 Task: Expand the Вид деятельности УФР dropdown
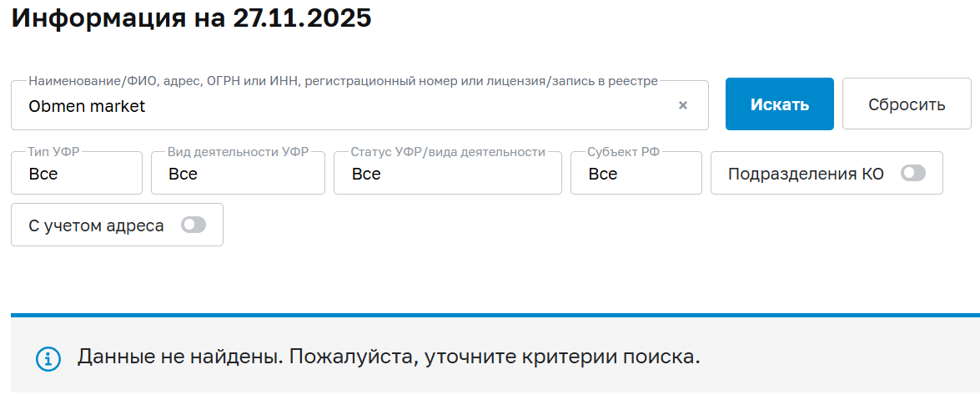[238, 174]
